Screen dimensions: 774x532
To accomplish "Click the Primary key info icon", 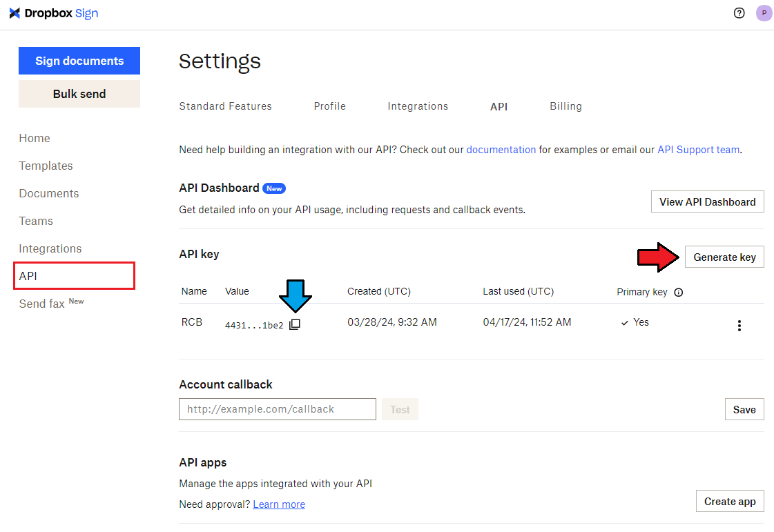I will tap(679, 292).
